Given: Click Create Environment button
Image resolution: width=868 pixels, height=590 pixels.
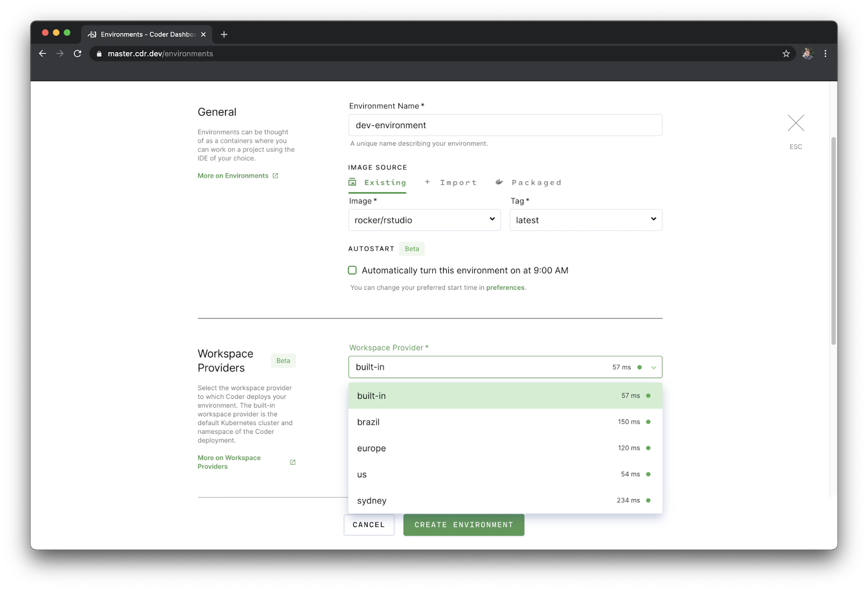Looking at the screenshot, I should [464, 525].
